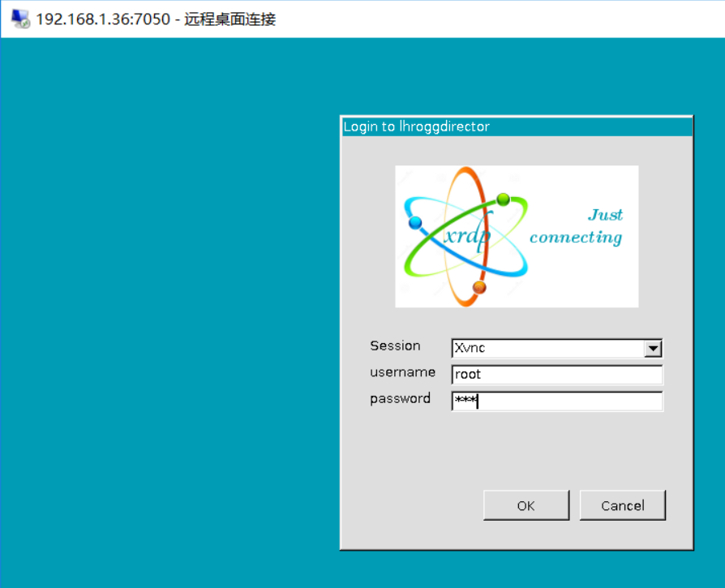Screen dimensions: 725x588
Task: Click the Remote Desktop Connection title bar icon
Action: 20,19
